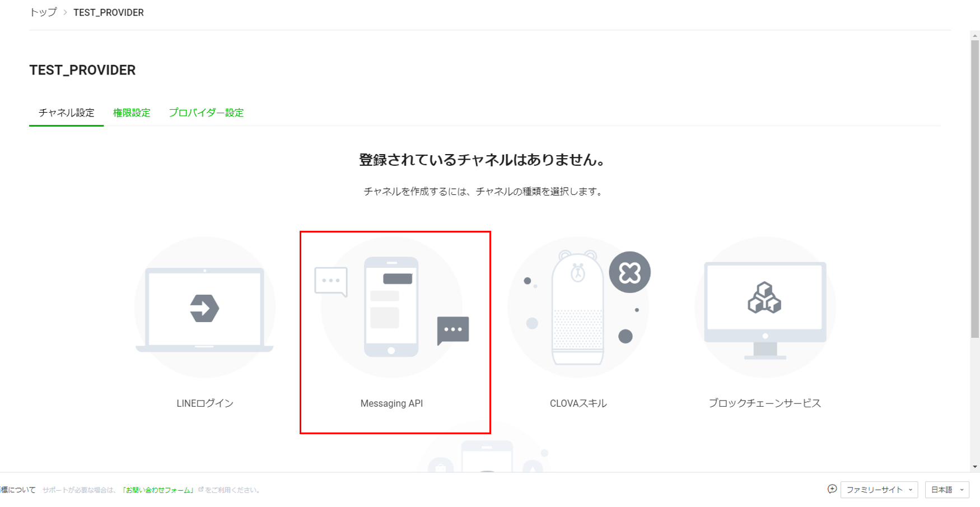This screenshot has width=980, height=507.
Task: Click the scrollbar up arrow
Action: [975, 35]
